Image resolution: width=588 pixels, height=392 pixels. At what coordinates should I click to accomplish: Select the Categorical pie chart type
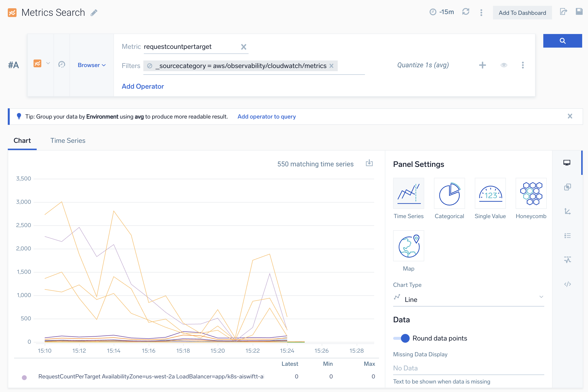[x=449, y=194]
